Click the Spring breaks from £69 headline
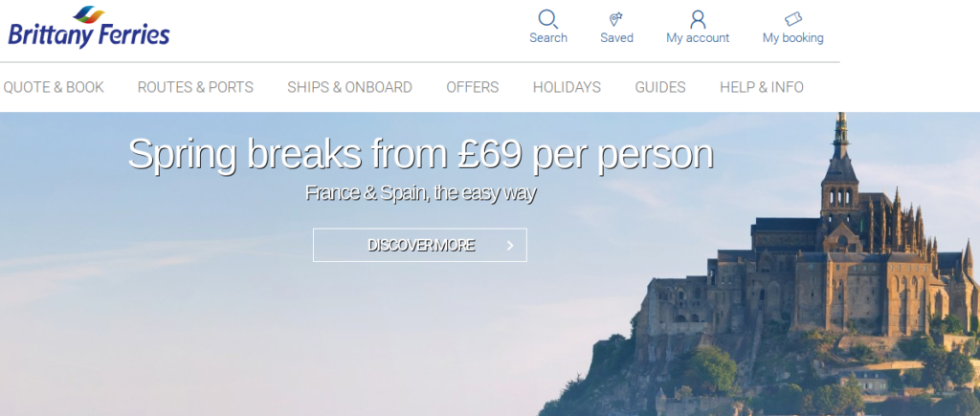 (421, 154)
